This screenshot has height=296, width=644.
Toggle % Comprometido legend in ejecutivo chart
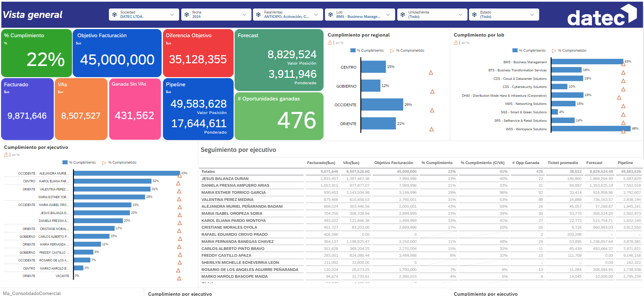(119, 162)
